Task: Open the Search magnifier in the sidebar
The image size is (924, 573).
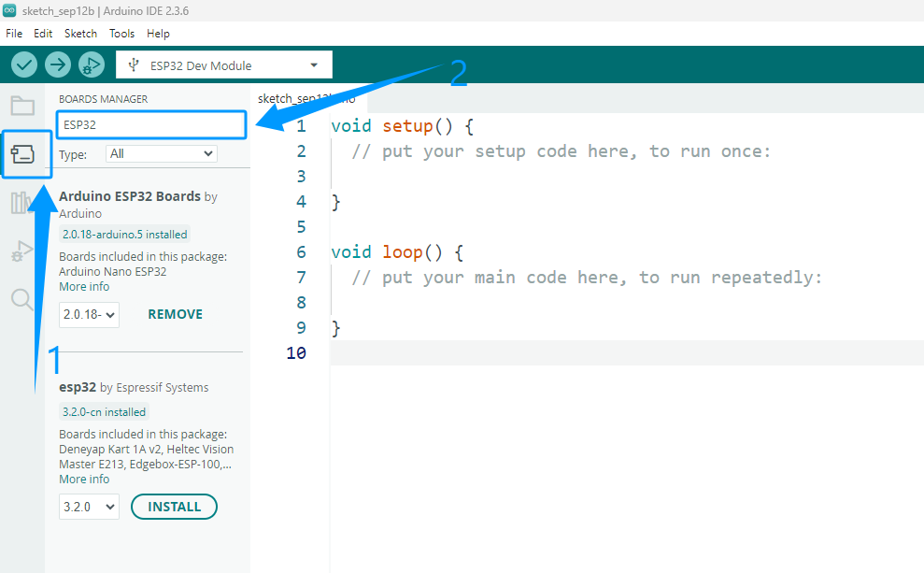Action: point(21,299)
